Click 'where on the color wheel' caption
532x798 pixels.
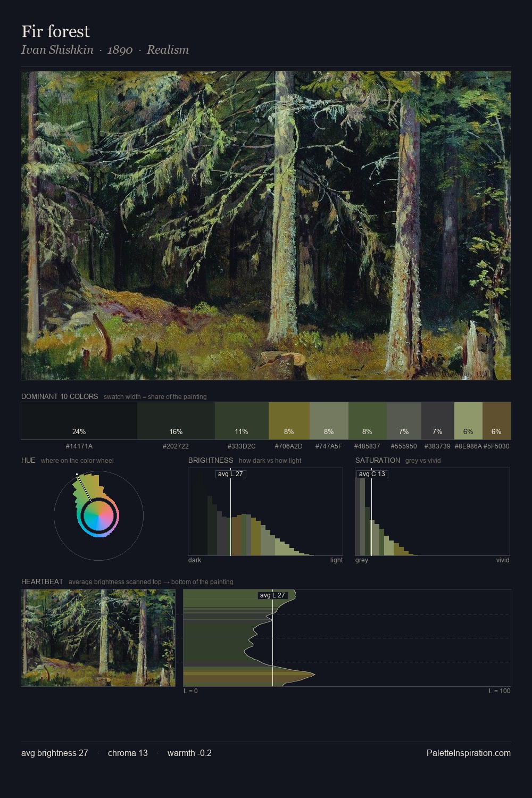coord(77,461)
